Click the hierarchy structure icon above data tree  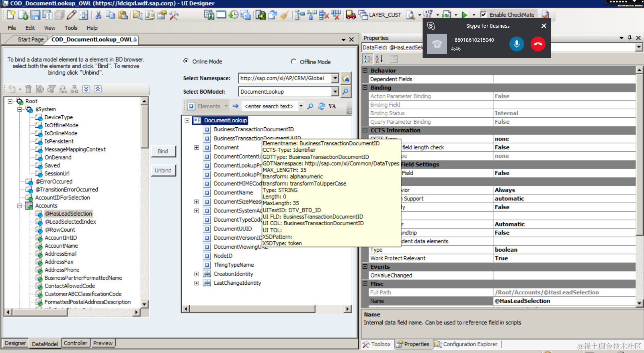coord(74,89)
